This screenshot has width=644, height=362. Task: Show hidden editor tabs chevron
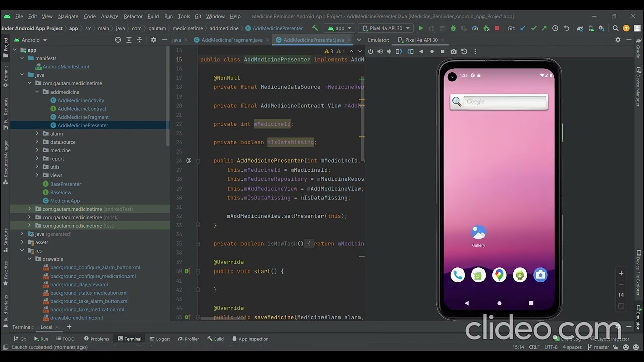click(359, 40)
